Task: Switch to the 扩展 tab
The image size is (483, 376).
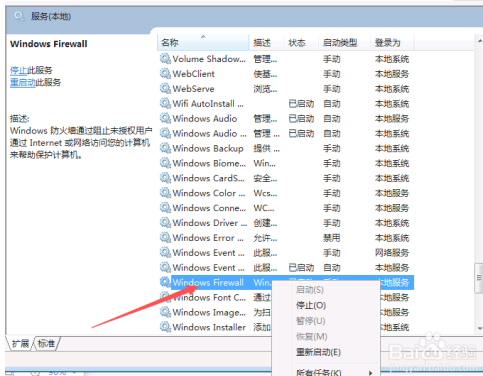Action: pos(20,343)
